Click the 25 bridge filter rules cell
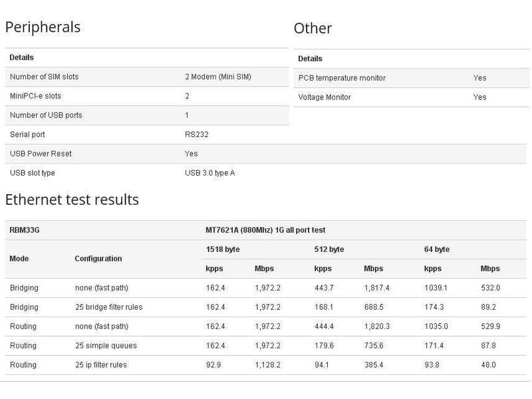This screenshot has height=399, width=532. click(108, 307)
